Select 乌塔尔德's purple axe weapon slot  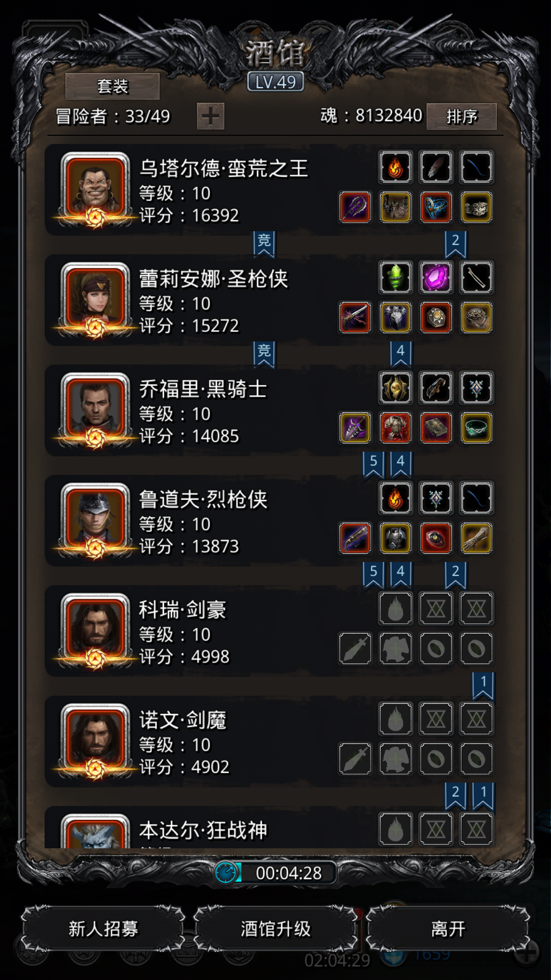(x=355, y=207)
